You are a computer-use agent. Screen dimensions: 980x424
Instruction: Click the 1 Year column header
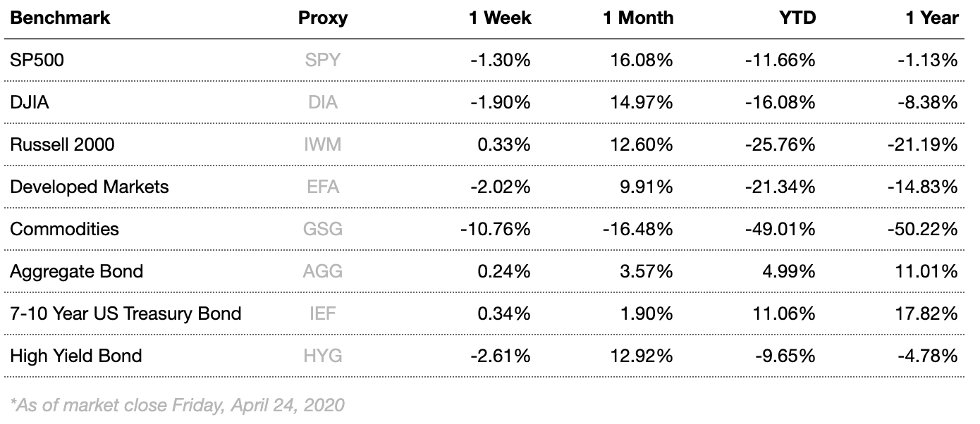[x=932, y=18]
